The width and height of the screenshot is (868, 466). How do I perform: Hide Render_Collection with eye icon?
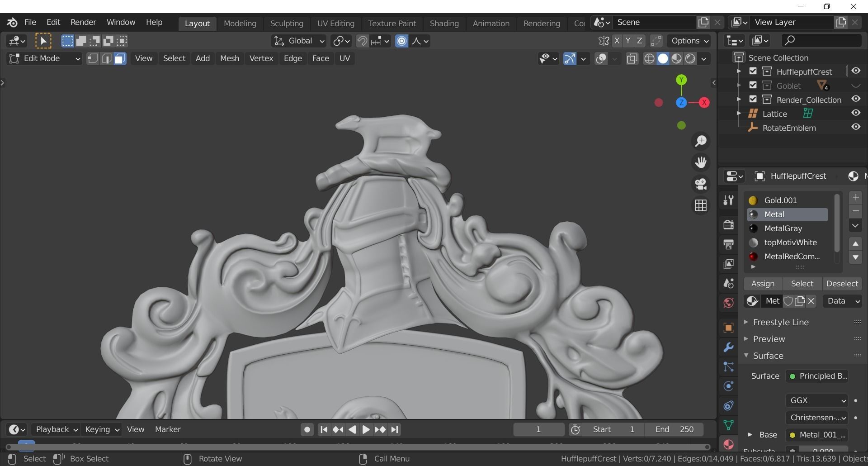click(855, 99)
